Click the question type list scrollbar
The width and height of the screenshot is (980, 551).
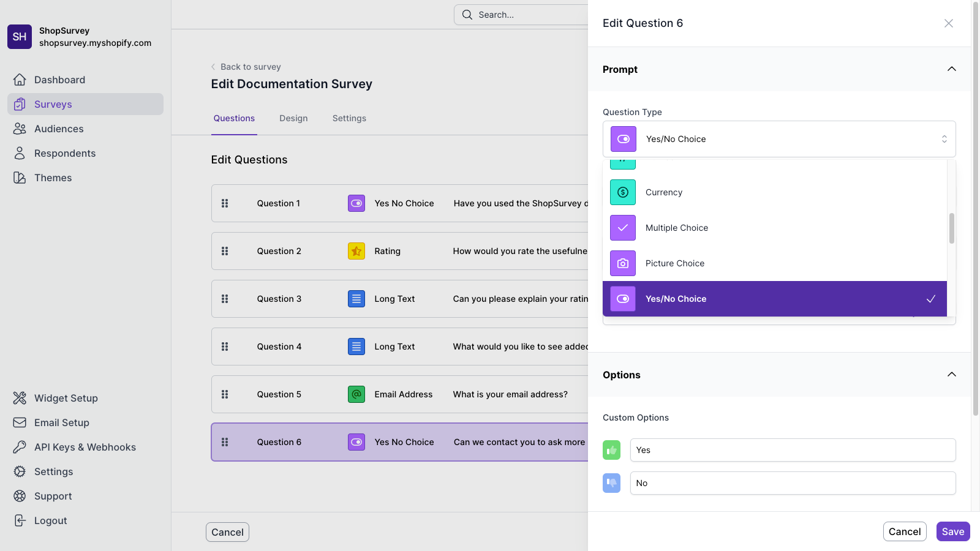(952, 228)
